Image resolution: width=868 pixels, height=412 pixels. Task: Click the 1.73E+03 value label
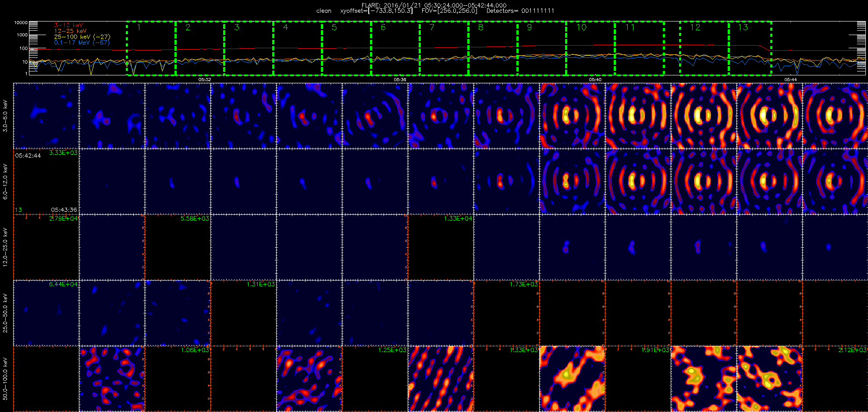click(524, 284)
